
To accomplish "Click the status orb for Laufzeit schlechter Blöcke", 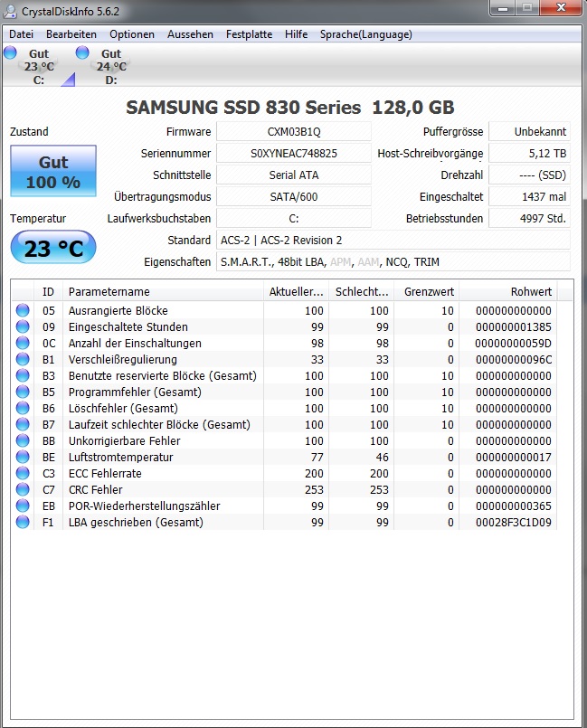I will 23,424.
